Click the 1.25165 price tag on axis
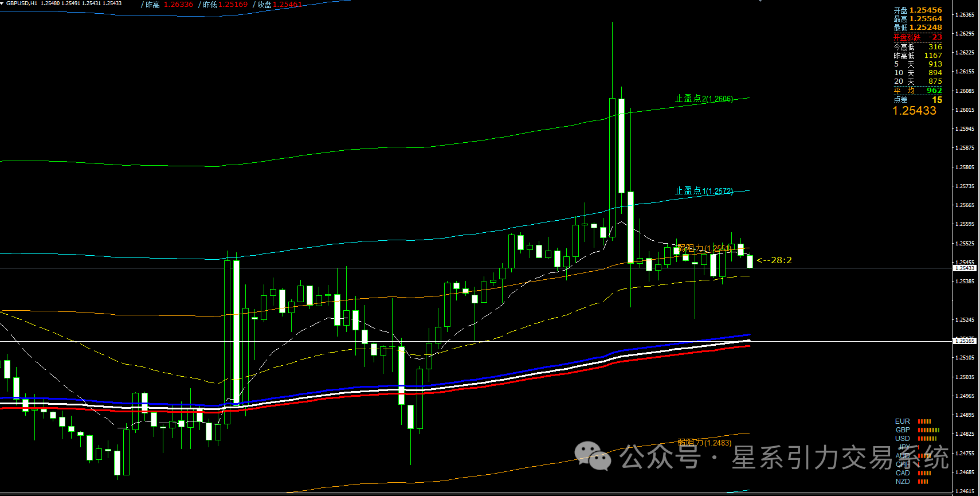Screen dimensions: 980x496 point(965,341)
